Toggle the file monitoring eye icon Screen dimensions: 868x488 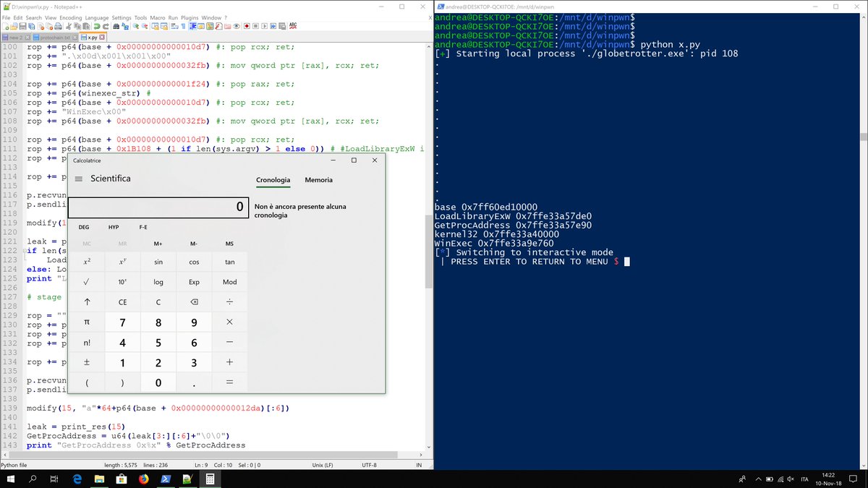point(237,26)
